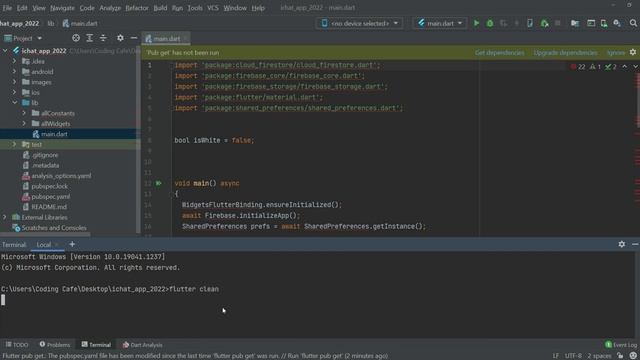Expand the allConstants folder
Image resolution: width=640 pixels, height=360 pixels.
point(24,113)
